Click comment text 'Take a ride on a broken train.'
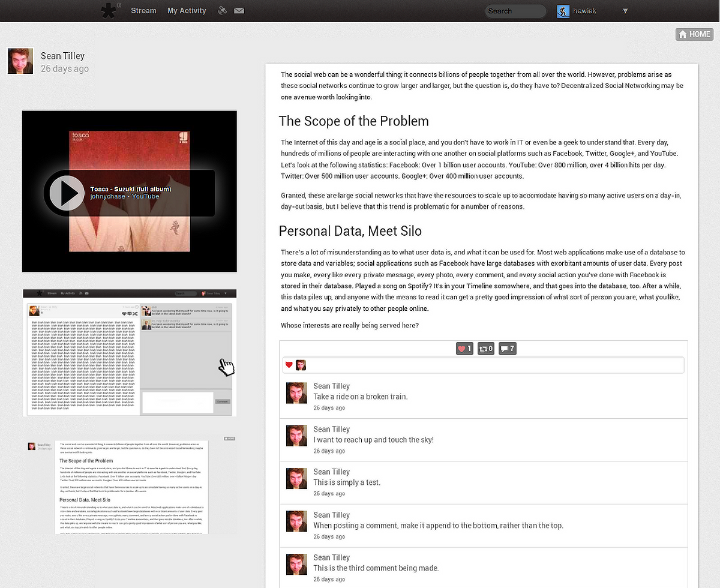720x588 pixels. tap(361, 397)
